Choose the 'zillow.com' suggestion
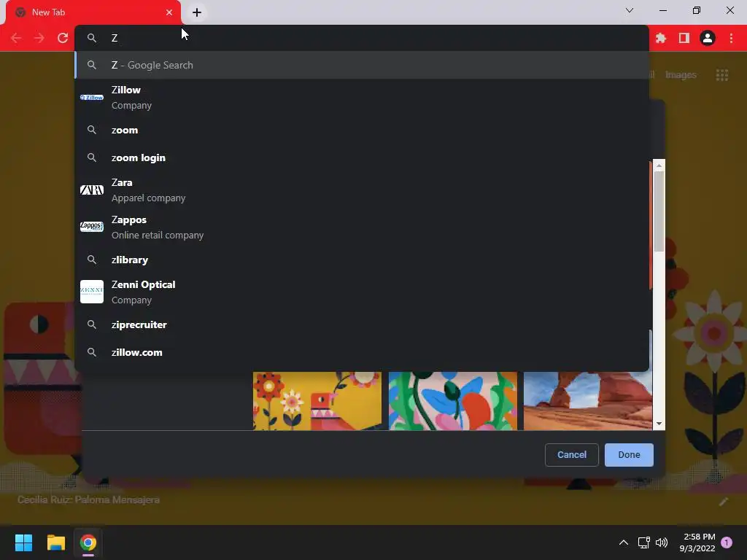Image resolution: width=747 pixels, height=560 pixels. [362, 352]
